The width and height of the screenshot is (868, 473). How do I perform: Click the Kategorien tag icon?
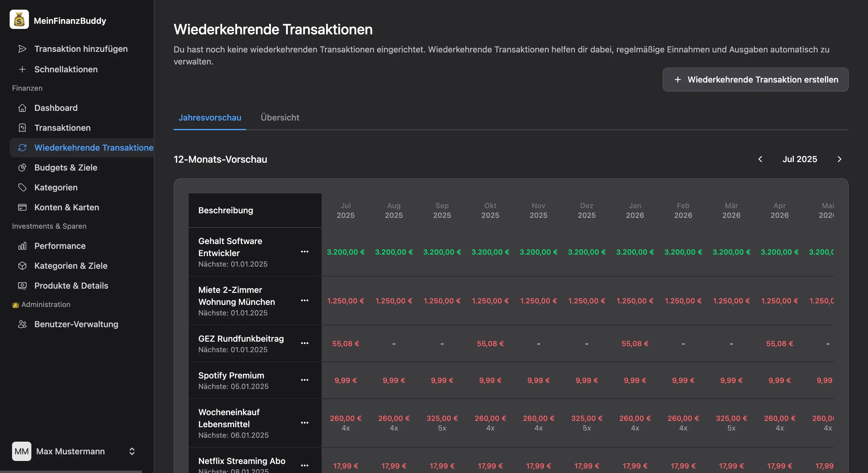[22, 187]
